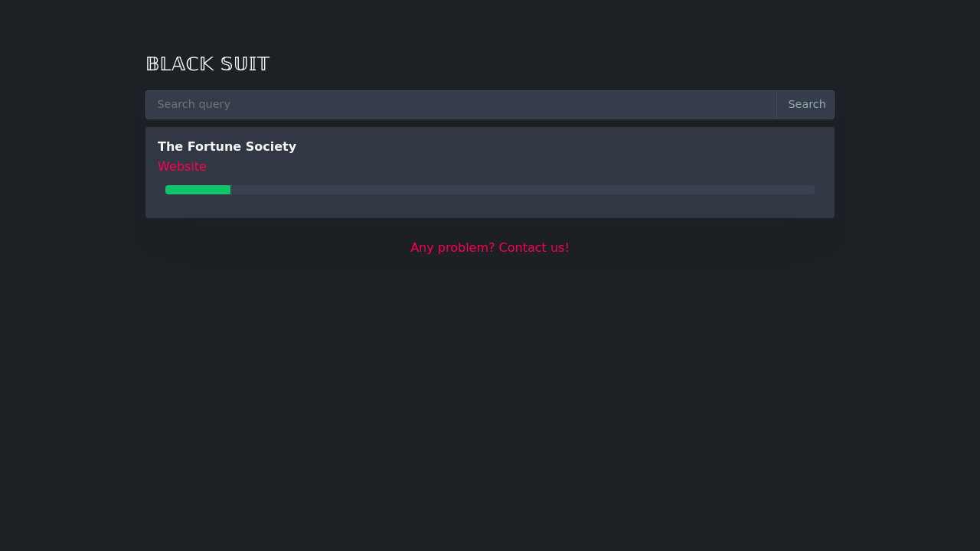980x551 pixels.
Task: Open the Any problem? Contact us! link
Action: coord(490,248)
